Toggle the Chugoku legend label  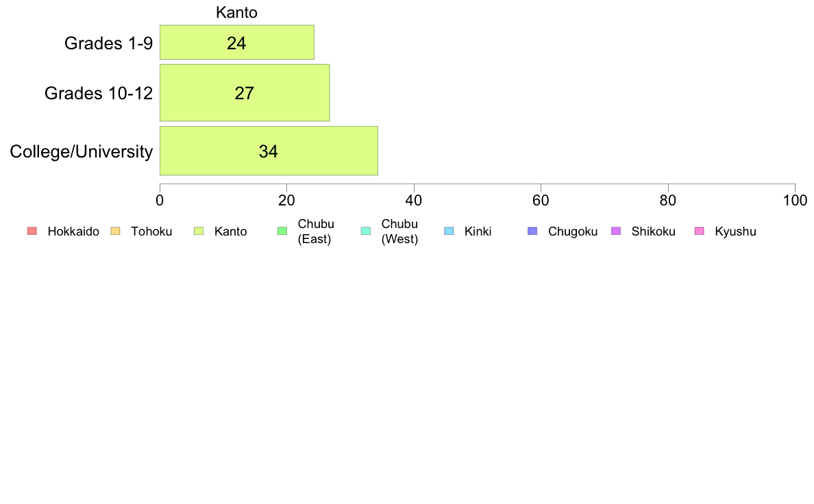pyautogui.click(x=573, y=231)
